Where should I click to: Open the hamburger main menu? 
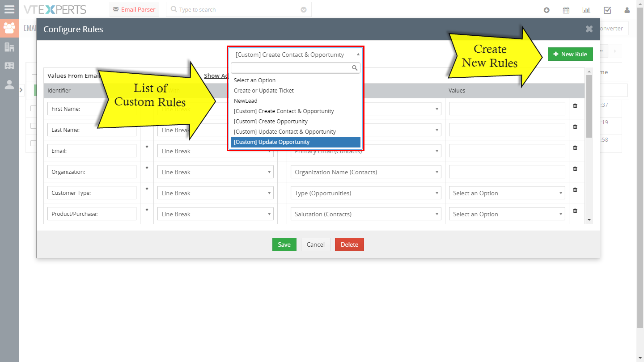9,9
